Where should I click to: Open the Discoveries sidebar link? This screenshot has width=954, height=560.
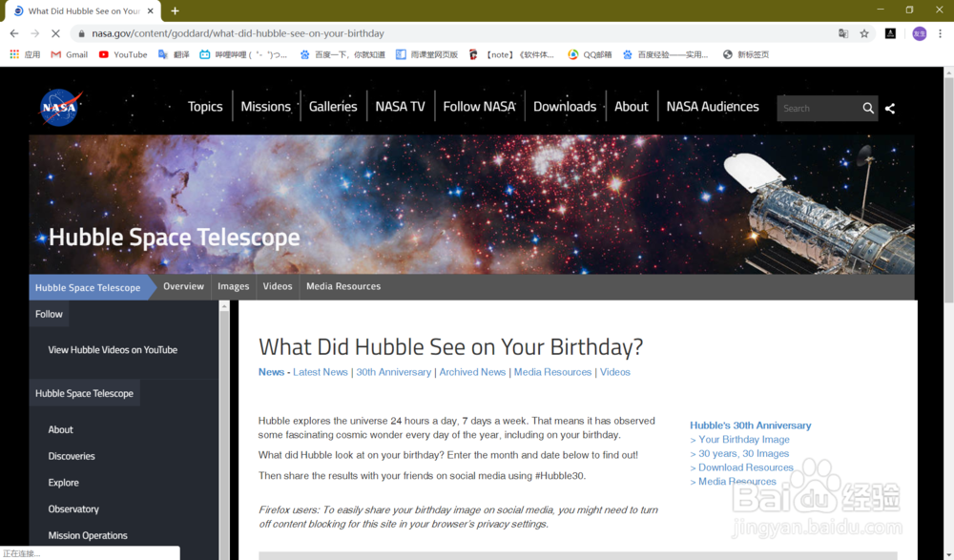tap(72, 456)
